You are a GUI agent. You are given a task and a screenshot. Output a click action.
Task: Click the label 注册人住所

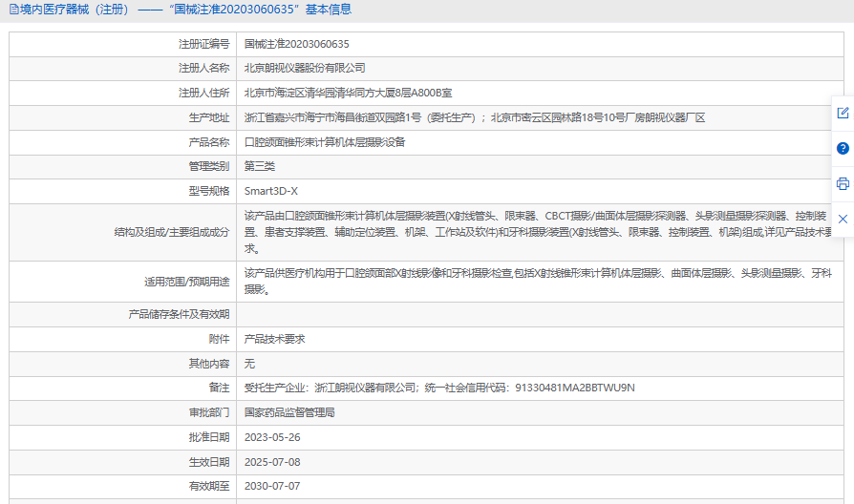pos(204,94)
